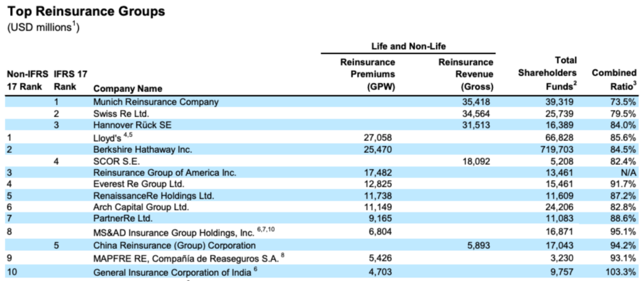Screen dimensions: 644x281
Task: Select 'Munich Reinsurance Company' company name
Action: 156,101
